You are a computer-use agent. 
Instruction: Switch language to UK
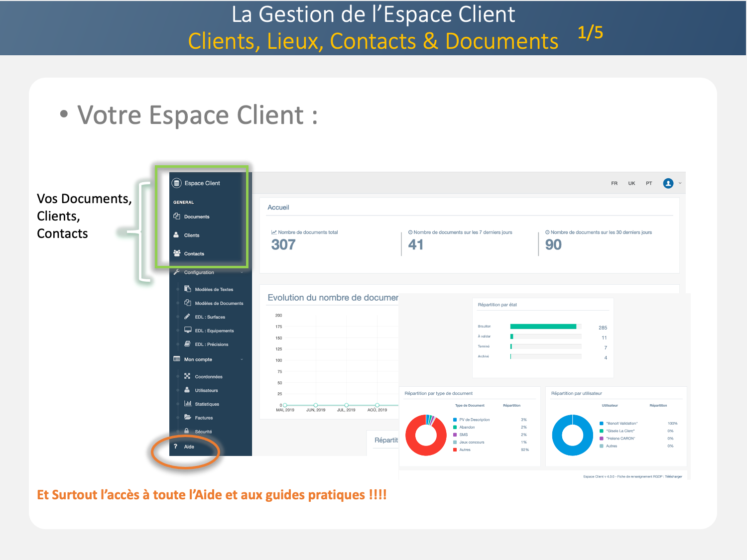[631, 183]
